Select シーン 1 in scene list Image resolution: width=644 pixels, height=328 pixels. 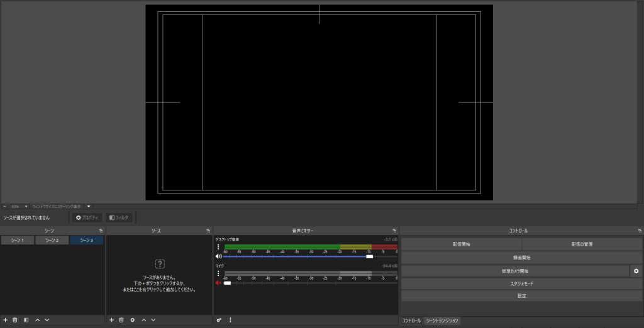17,240
